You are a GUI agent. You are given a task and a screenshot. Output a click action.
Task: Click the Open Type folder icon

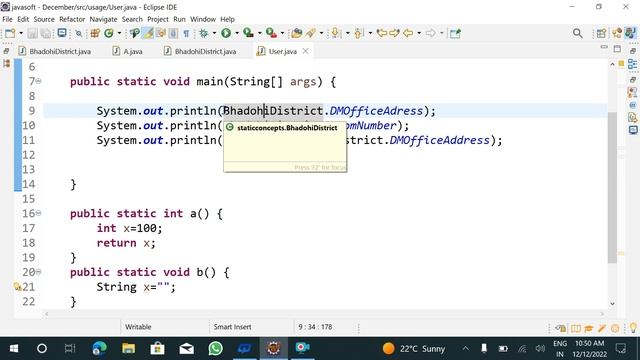tap(297, 33)
